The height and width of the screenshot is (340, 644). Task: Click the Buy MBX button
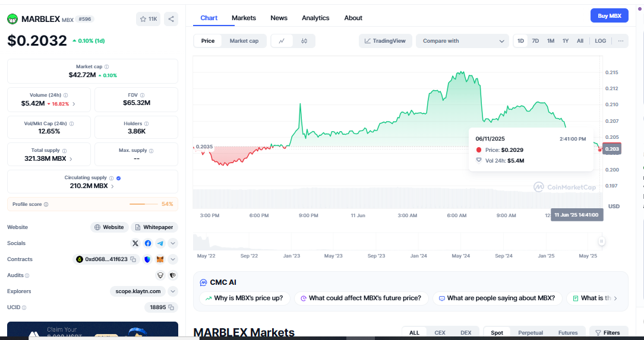[x=609, y=15]
